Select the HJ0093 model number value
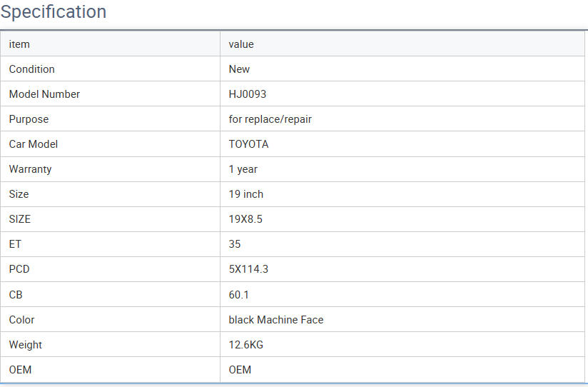The height and width of the screenshot is (387, 588). pyautogui.click(x=247, y=94)
